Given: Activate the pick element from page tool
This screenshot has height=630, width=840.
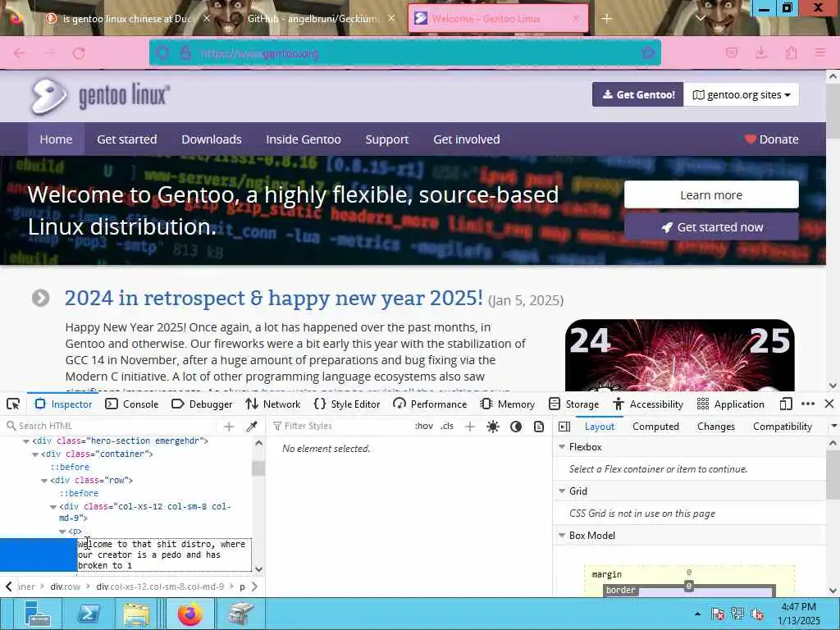Looking at the screenshot, I should tap(13, 404).
